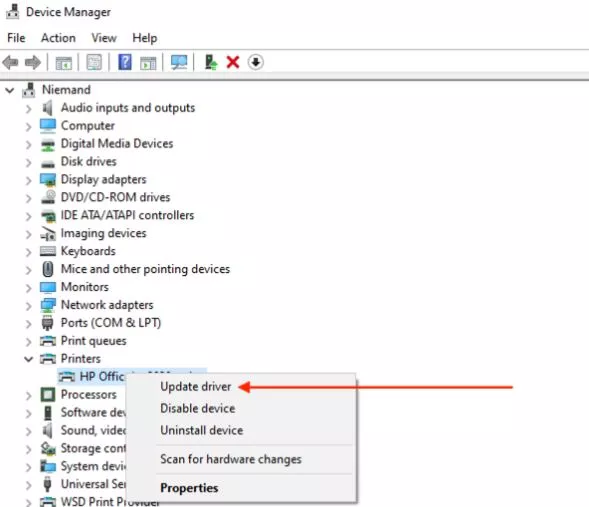The width and height of the screenshot is (589, 507).
Task: Click the blue Help question mark icon
Action: [x=125, y=62]
